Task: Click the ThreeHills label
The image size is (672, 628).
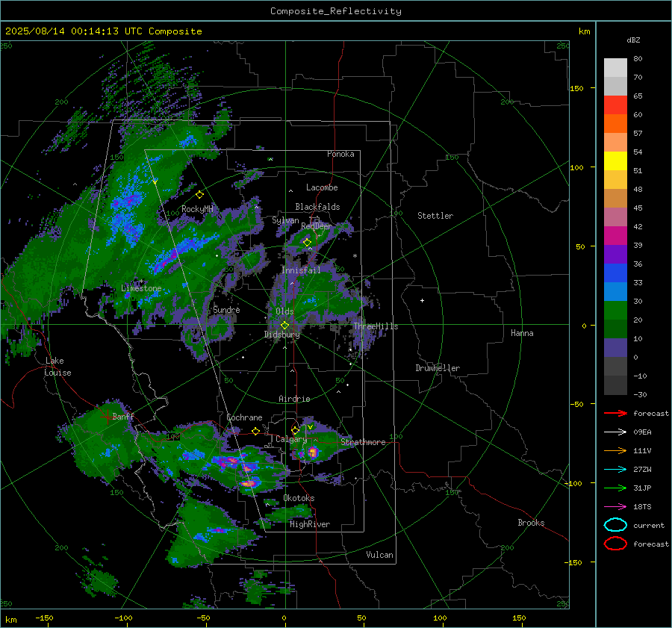Action: (x=376, y=326)
